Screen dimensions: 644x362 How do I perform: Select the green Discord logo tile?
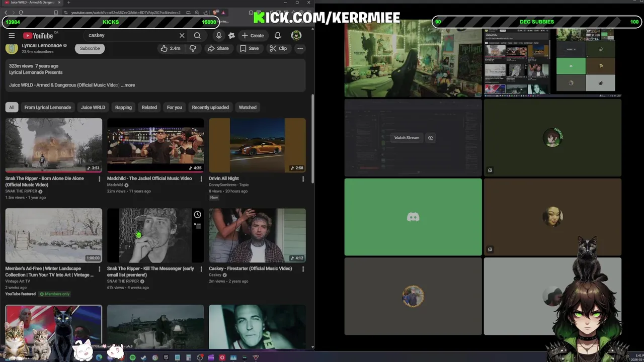tap(413, 217)
